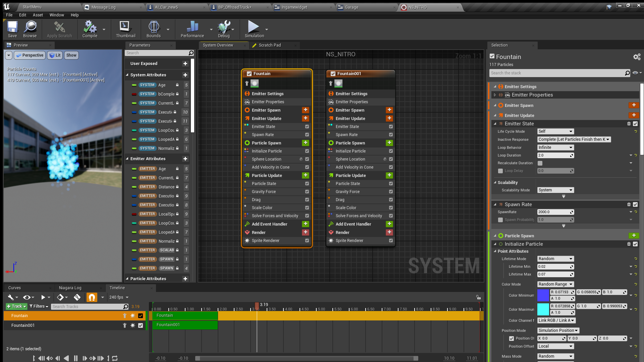Open the Window menu
Screen dimensions: 644x362
pos(56,15)
